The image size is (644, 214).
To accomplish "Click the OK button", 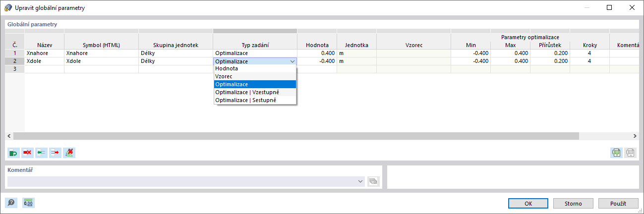I will 528,204.
